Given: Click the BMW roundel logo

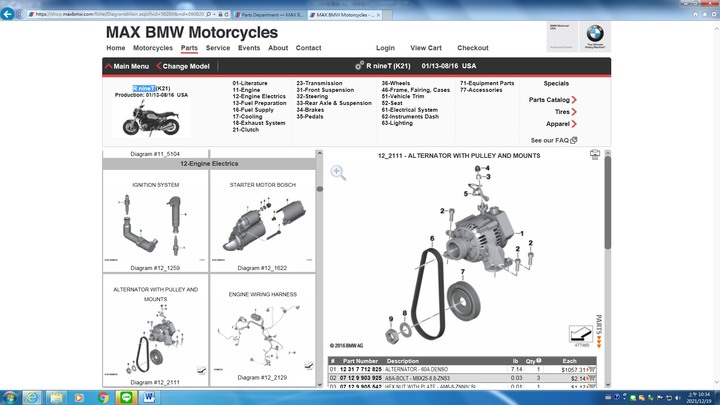Looking at the screenshot, I should (x=595, y=34).
